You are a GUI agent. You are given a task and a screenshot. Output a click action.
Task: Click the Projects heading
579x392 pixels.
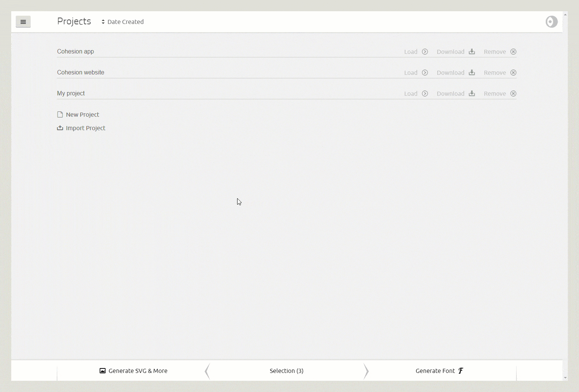(x=74, y=21)
